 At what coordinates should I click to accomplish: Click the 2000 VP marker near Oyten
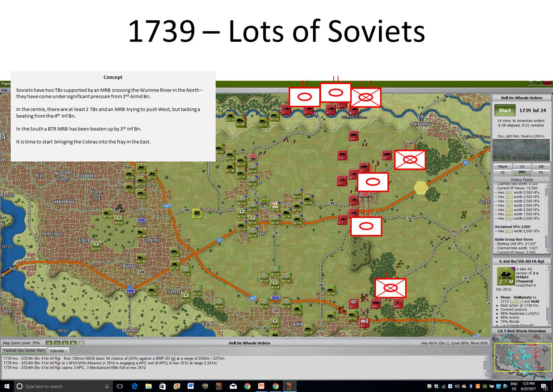(264, 201)
